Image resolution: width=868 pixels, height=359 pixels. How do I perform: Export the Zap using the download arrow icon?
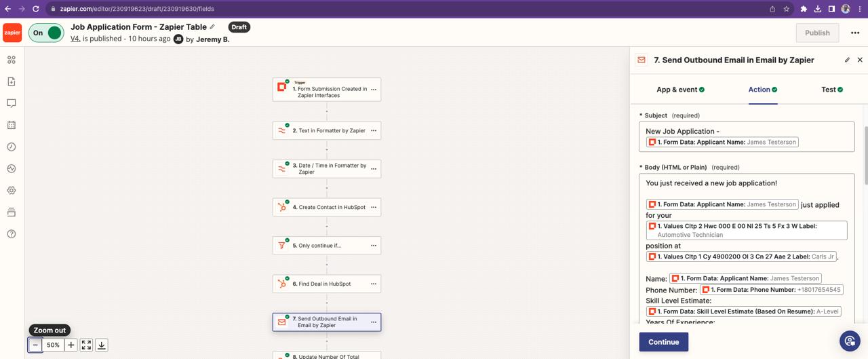click(101, 345)
